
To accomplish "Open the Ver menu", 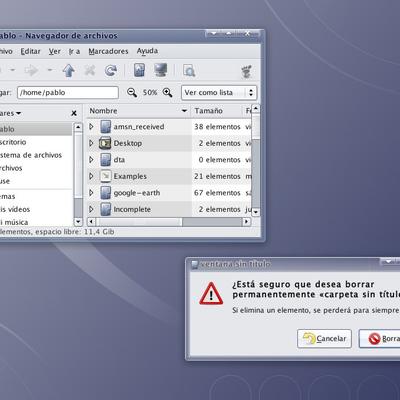I will (55, 51).
